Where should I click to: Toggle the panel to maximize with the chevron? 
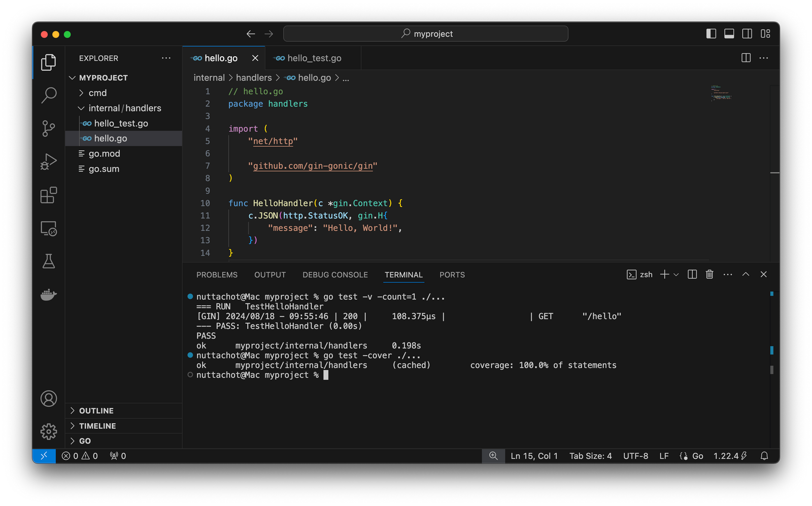746,274
